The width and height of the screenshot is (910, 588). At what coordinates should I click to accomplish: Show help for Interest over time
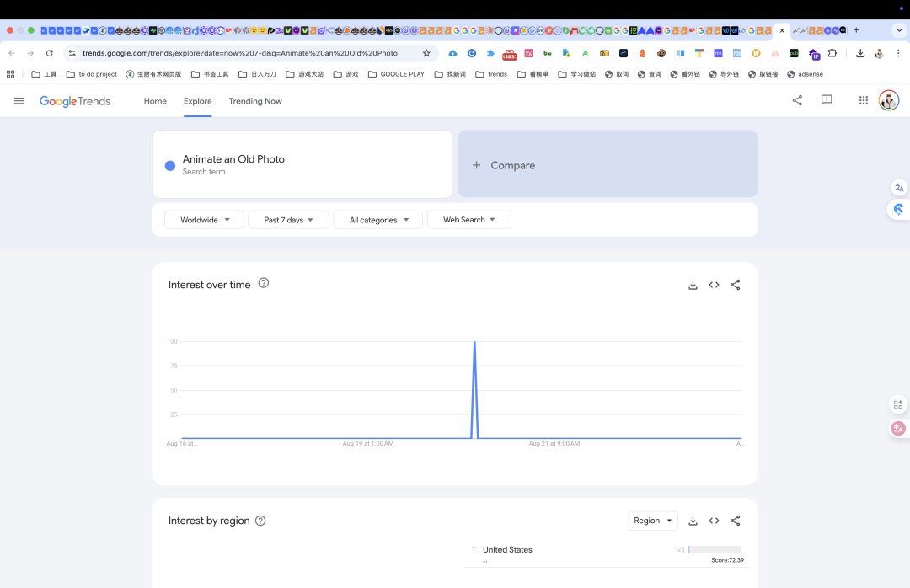[264, 283]
